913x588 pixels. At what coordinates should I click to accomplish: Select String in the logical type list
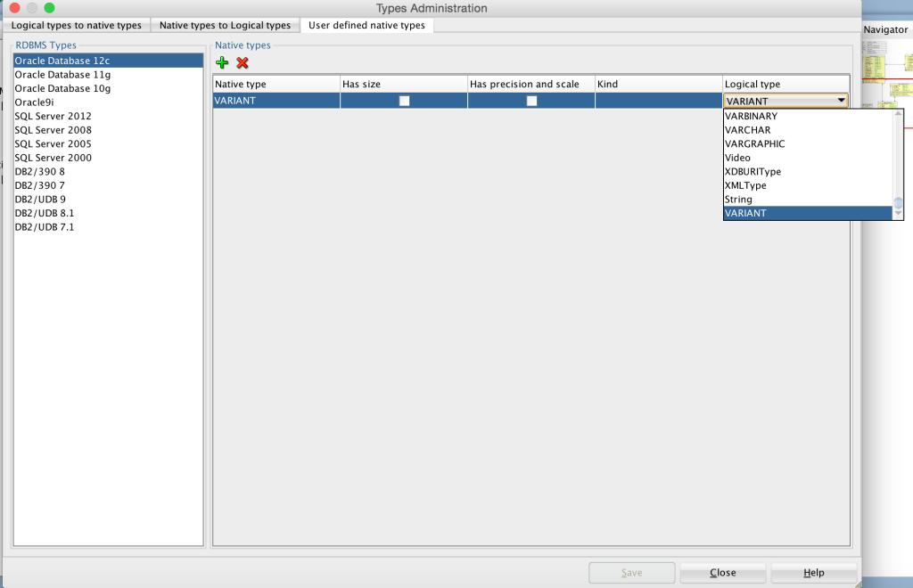point(808,200)
